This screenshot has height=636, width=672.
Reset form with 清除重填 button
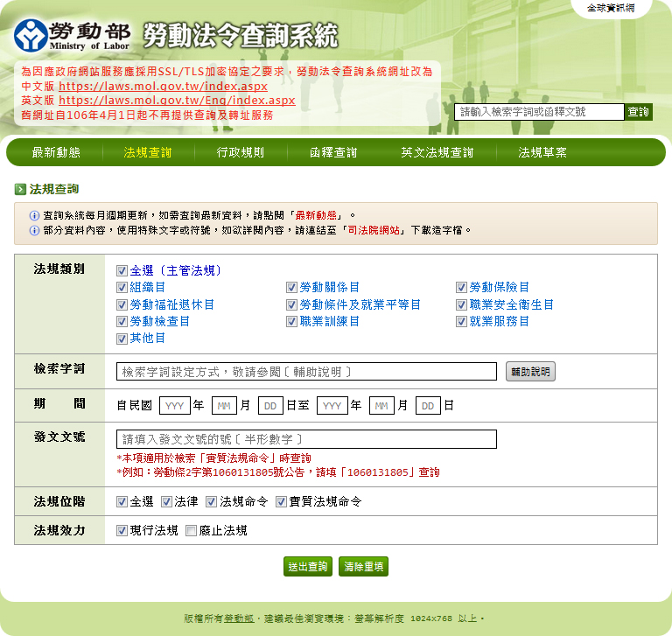[363, 566]
